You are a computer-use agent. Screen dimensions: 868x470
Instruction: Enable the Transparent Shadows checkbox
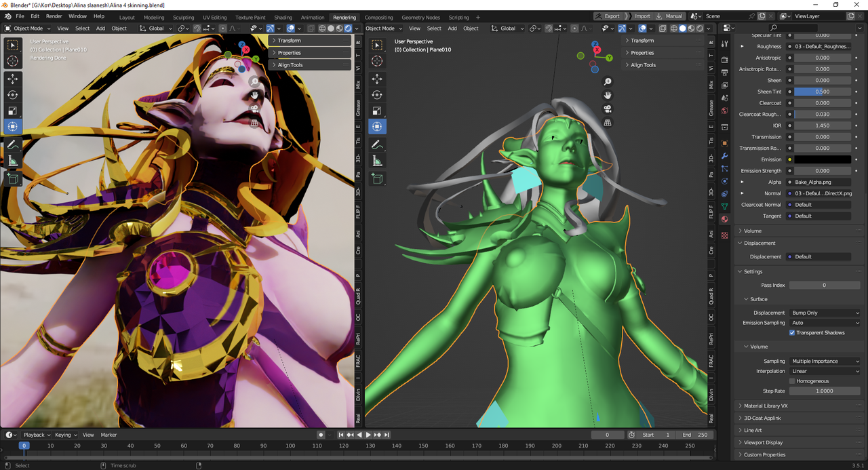(x=792, y=332)
